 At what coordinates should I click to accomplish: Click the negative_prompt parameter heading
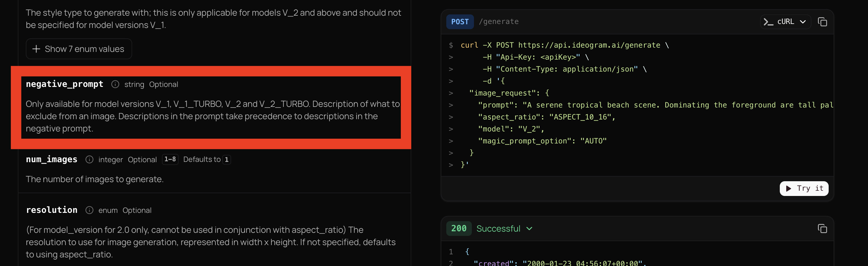[x=65, y=84]
